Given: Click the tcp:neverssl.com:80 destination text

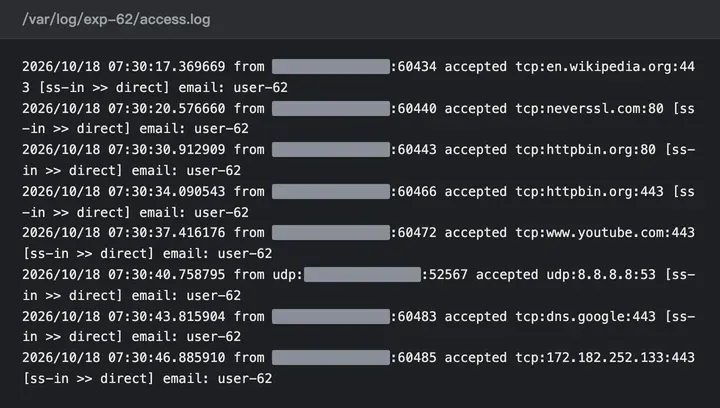Looking at the screenshot, I should point(589,109).
